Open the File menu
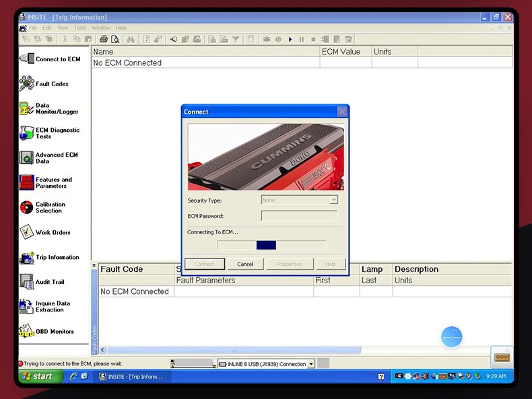Viewport: 532px width, 399px height. 33,28
